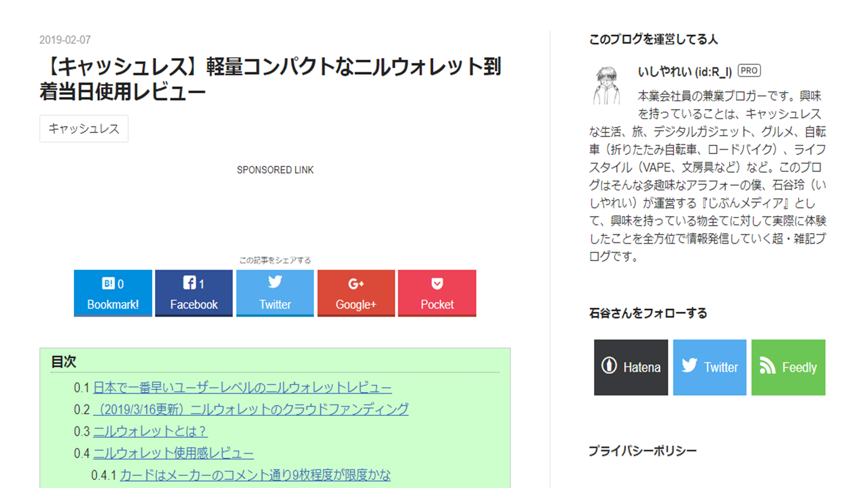Jump to ニルウォレットとは？ section
Screen dimensions: 868x488
(x=150, y=431)
